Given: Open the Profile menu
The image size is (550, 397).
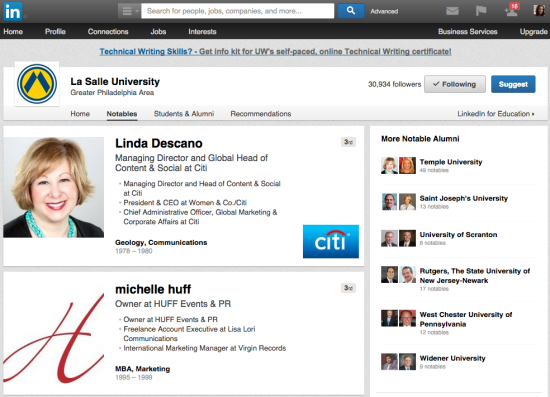Looking at the screenshot, I should [55, 32].
